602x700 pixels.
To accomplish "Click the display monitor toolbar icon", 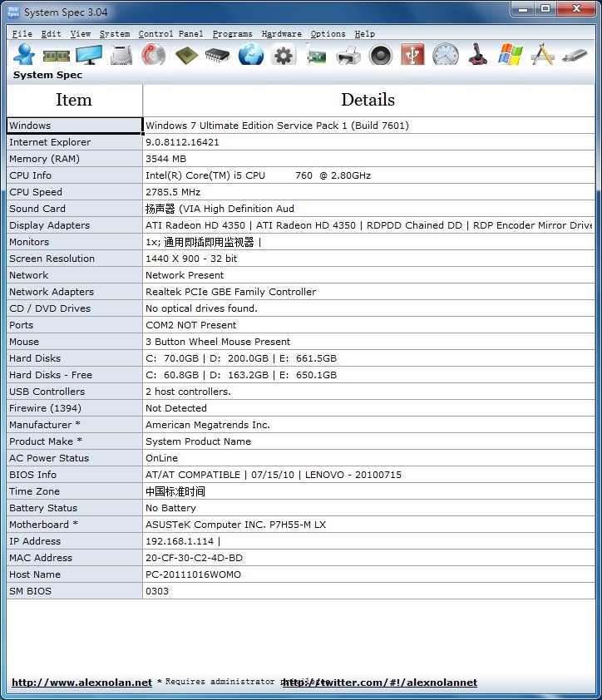I will (x=88, y=55).
